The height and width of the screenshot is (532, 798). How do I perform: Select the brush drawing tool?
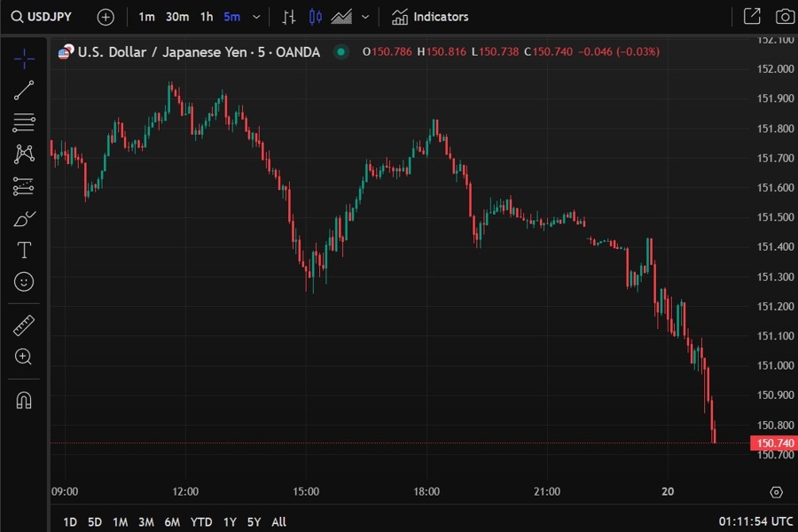[23, 217]
